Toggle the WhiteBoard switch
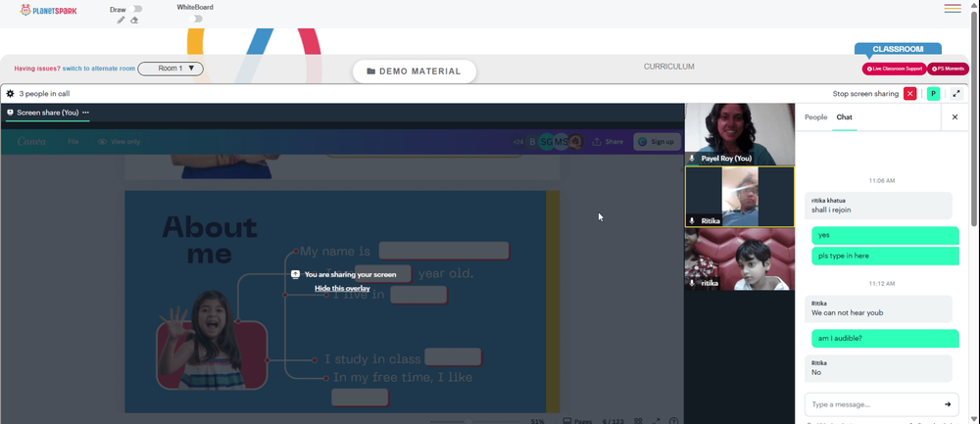 197,19
